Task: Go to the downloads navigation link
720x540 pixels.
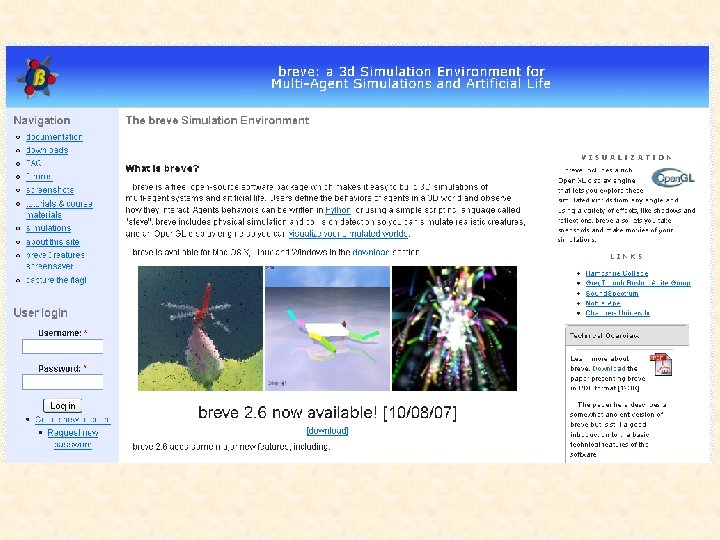Action: click(x=47, y=150)
